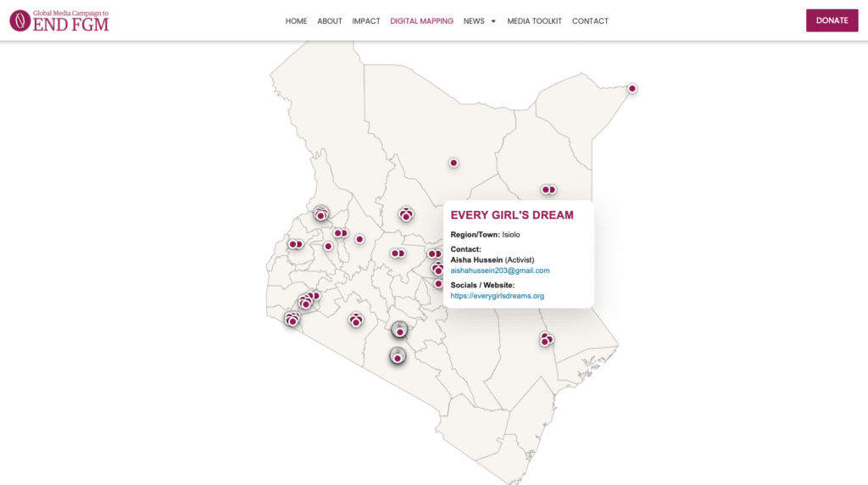Select the DIGITAL MAPPING menu item

tap(422, 21)
